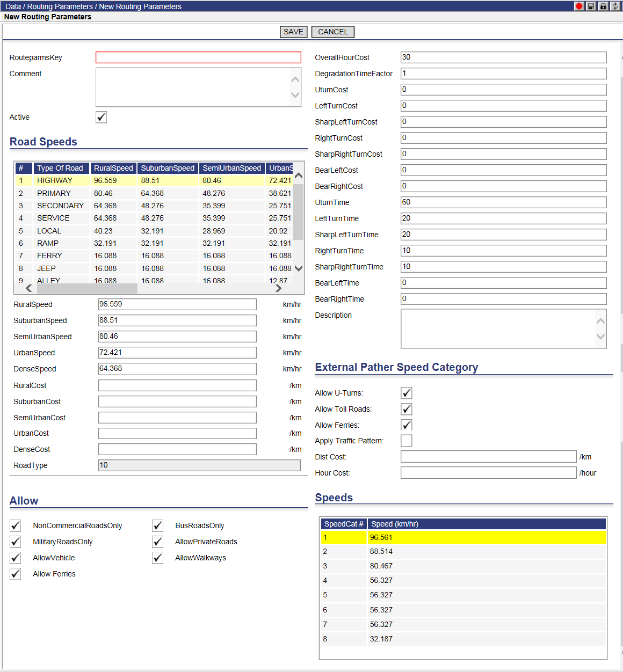This screenshot has width=623, height=672.
Task: Toggle AllowVehicle checkbox
Action: pos(15,558)
